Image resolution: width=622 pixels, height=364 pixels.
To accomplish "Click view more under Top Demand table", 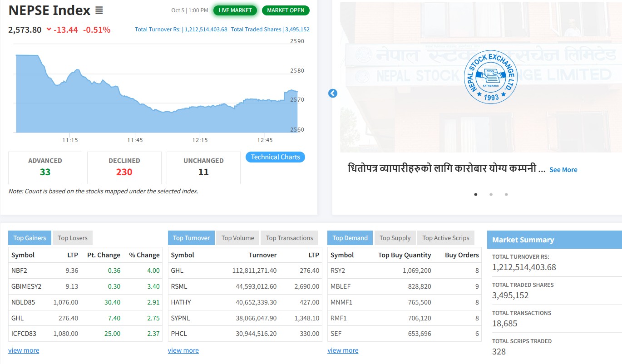I will [343, 350].
